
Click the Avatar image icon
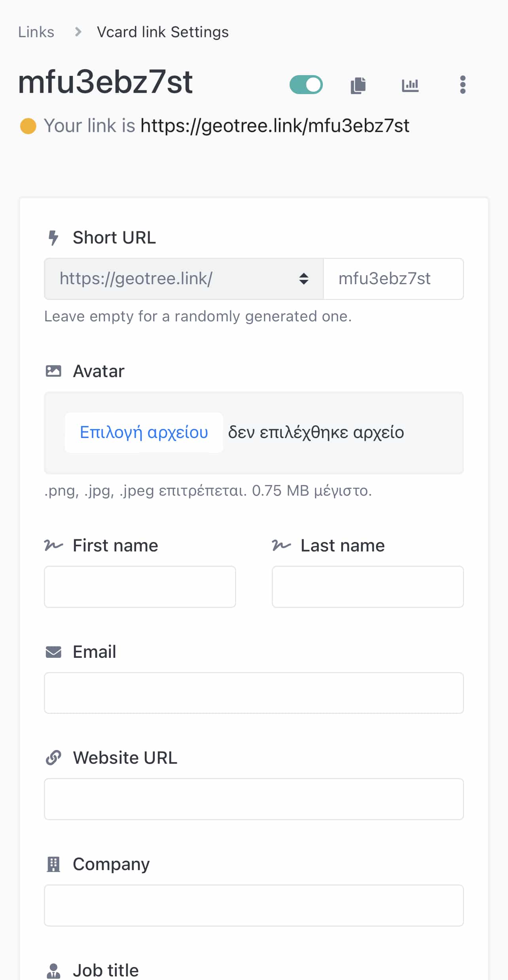[x=53, y=371]
